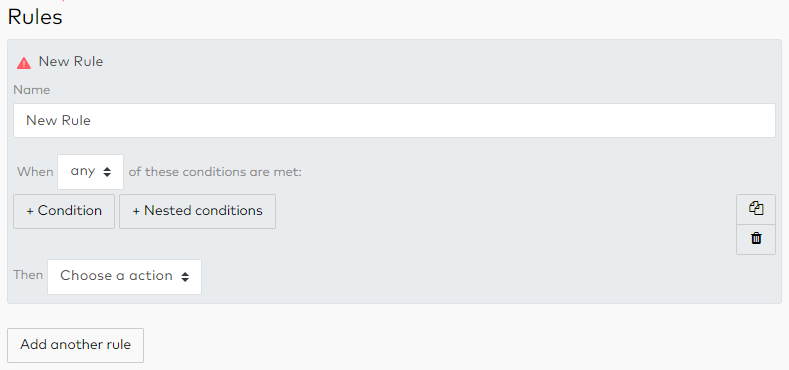The height and width of the screenshot is (370, 789).
Task: Click "Add another rule" button
Action: pos(75,345)
